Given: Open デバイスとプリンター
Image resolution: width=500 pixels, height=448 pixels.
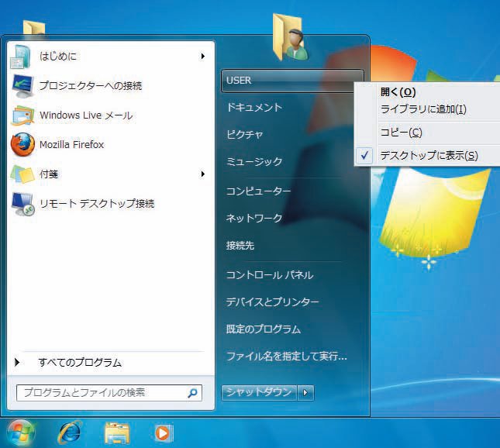Looking at the screenshot, I should (273, 302).
